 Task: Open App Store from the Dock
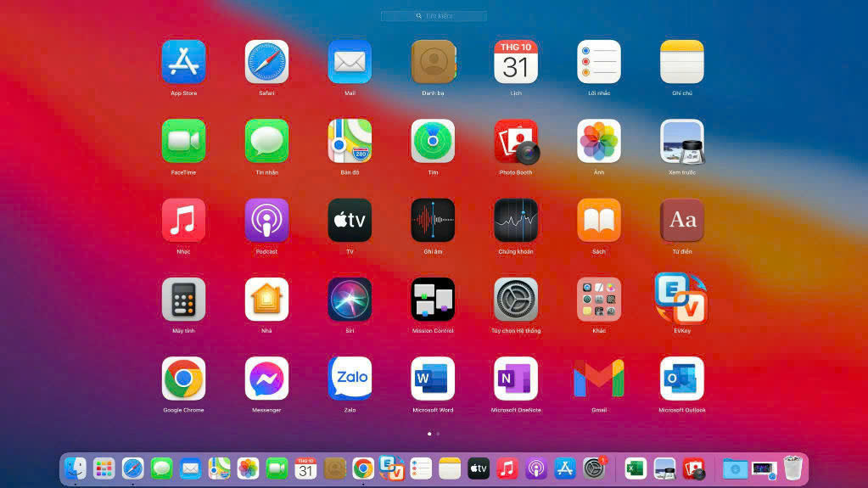click(564, 468)
